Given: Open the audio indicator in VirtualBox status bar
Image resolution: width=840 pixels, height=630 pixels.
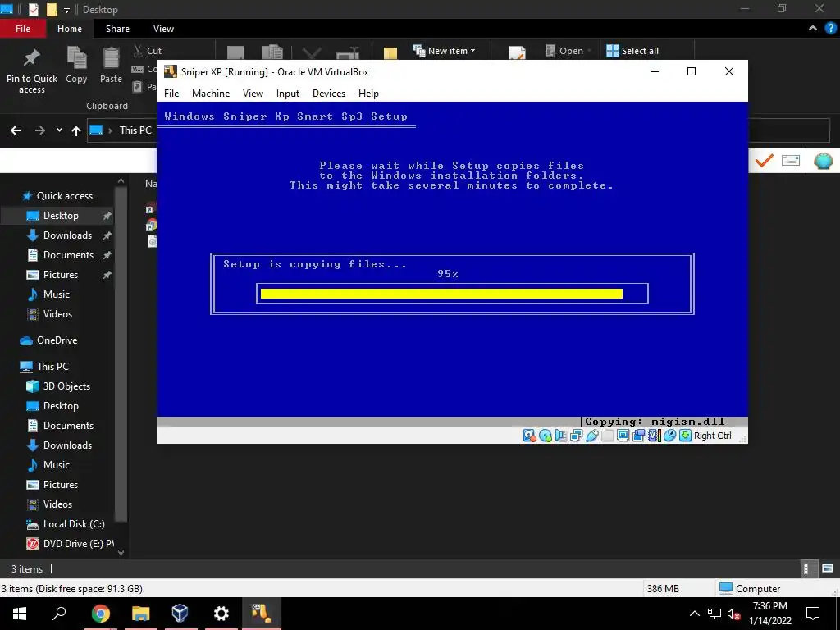Looking at the screenshot, I should point(560,436).
